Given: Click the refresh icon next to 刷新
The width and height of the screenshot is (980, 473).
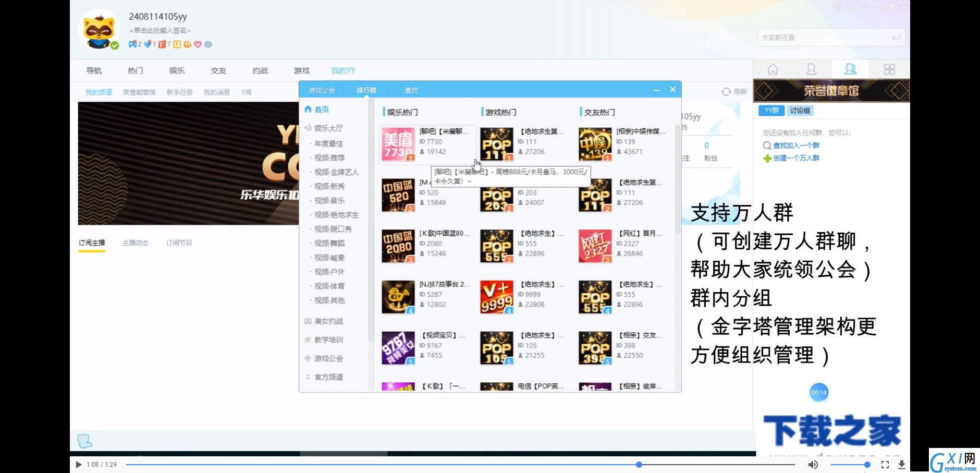Looking at the screenshot, I should coord(726,92).
